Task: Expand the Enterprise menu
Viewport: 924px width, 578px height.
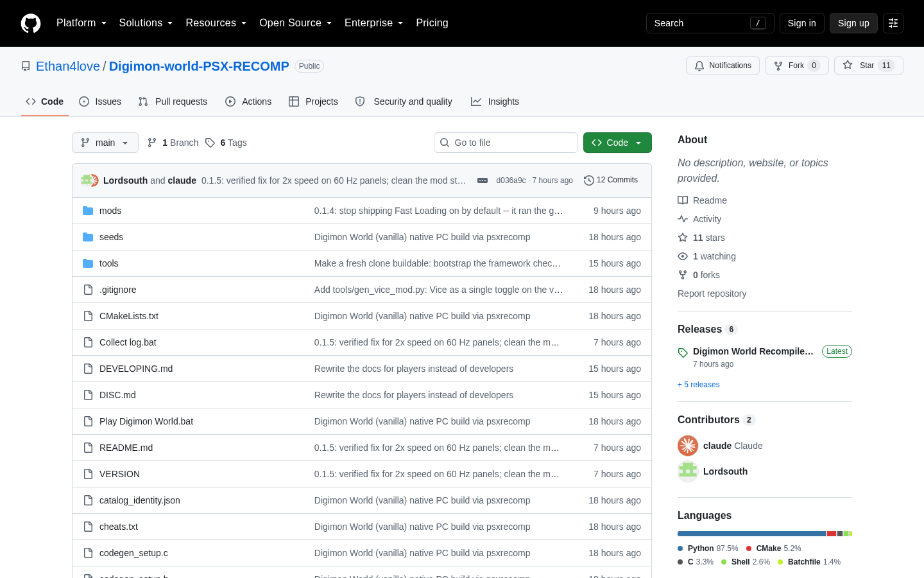Action: coord(373,23)
